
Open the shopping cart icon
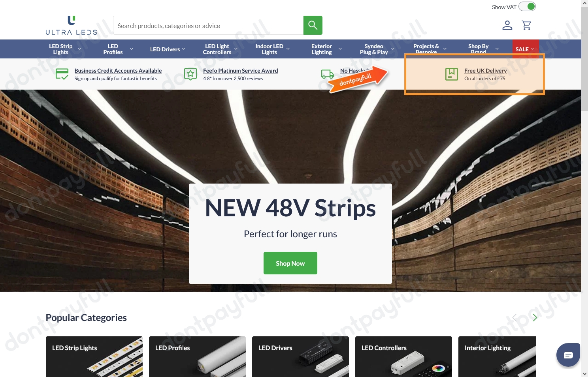(526, 25)
